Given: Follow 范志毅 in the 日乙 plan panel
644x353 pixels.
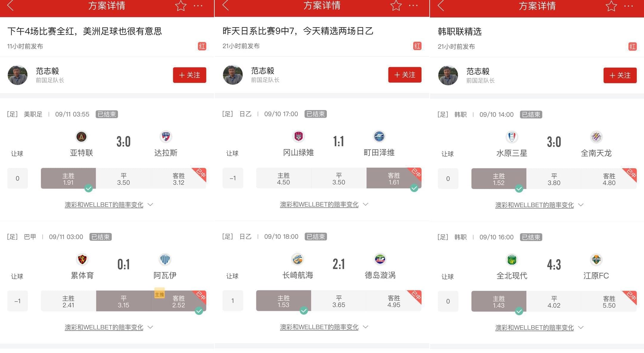Looking at the screenshot, I should (405, 75).
